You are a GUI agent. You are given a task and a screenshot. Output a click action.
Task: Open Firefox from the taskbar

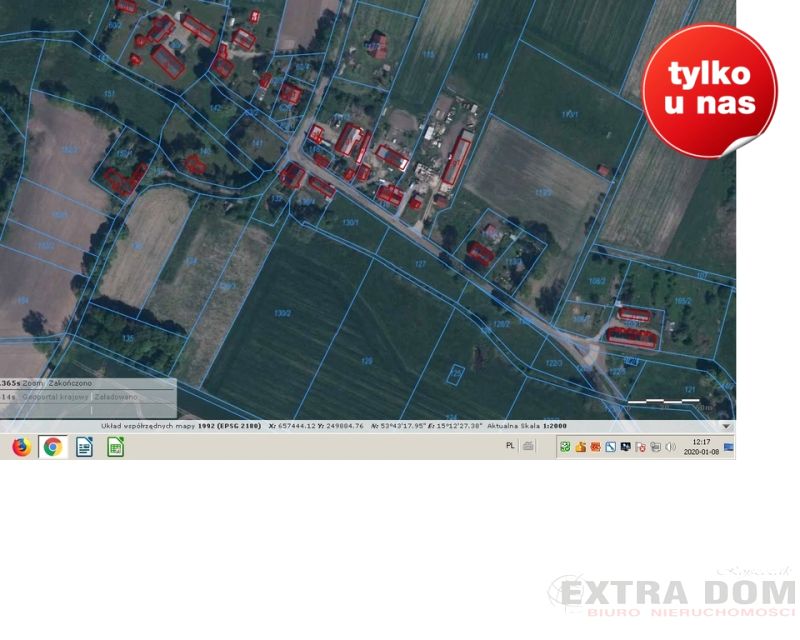[21, 447]
